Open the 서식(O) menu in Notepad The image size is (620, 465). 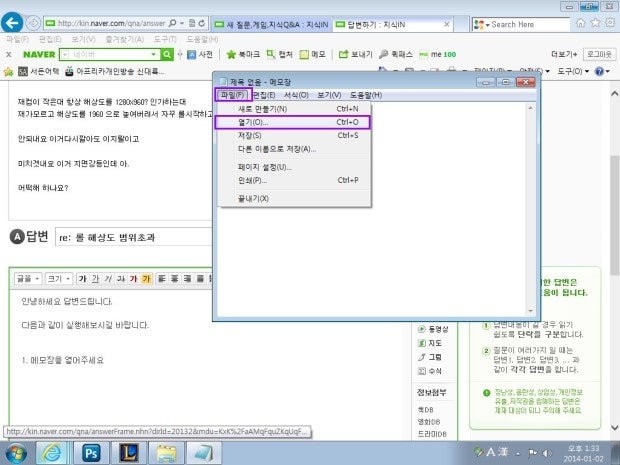coord(296,95)
